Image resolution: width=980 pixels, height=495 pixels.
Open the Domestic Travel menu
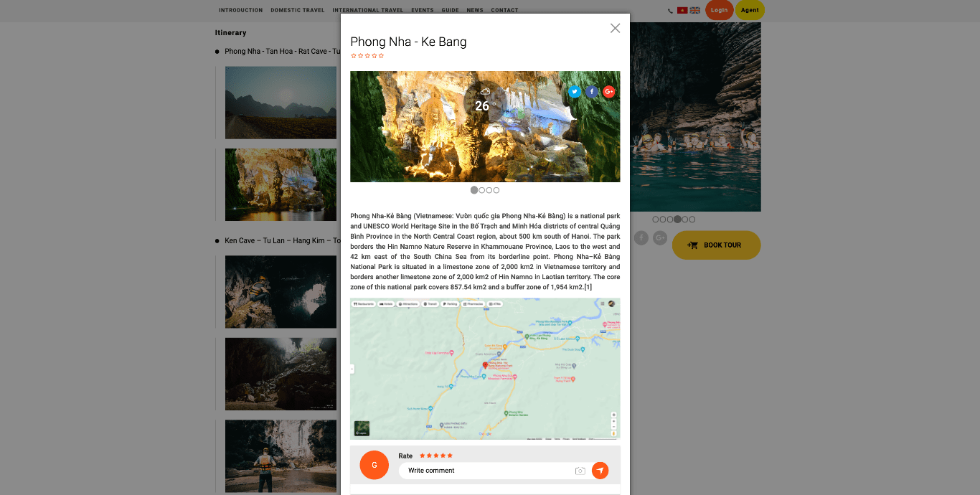298,11
